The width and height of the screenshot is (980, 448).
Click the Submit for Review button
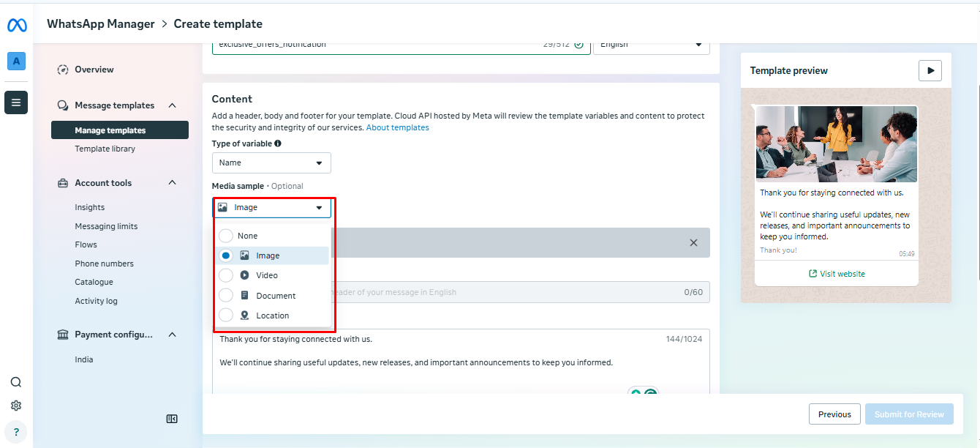coord(909,414)
